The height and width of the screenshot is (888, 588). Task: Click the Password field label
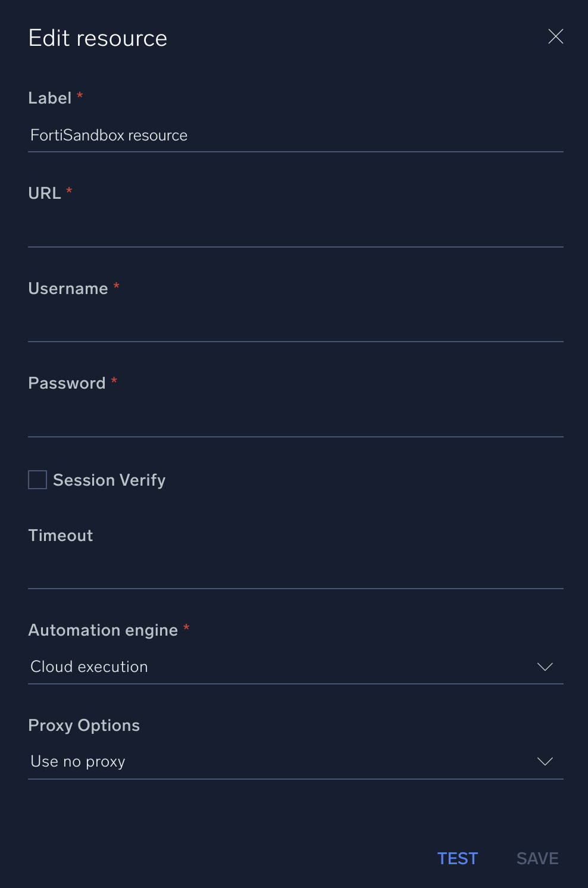67,383
